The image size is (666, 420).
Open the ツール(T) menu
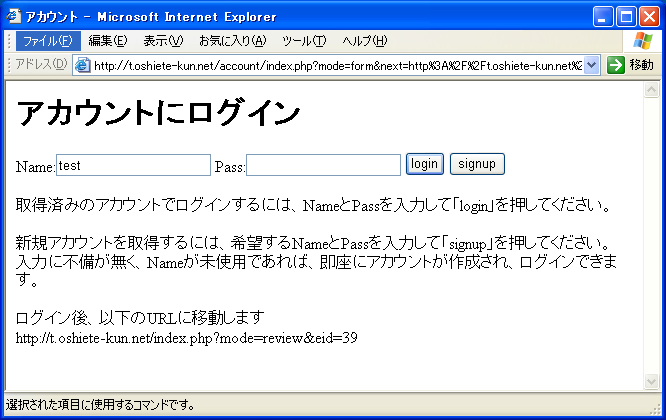[x=304, y=41]
